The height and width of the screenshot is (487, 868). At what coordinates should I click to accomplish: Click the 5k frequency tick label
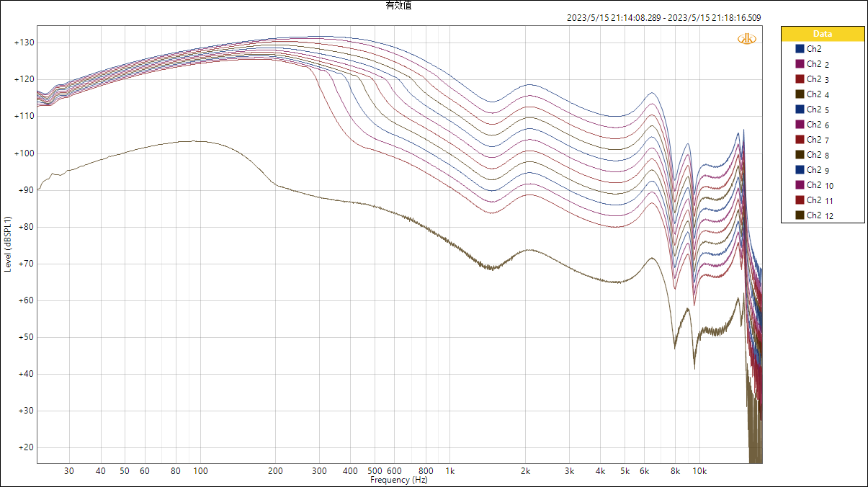click(x=624, y=471)
